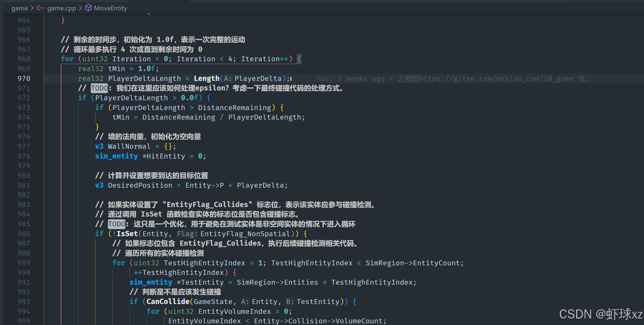Click comment '遍历所有的实体碰撞检测' on line 988

[164, 253]
